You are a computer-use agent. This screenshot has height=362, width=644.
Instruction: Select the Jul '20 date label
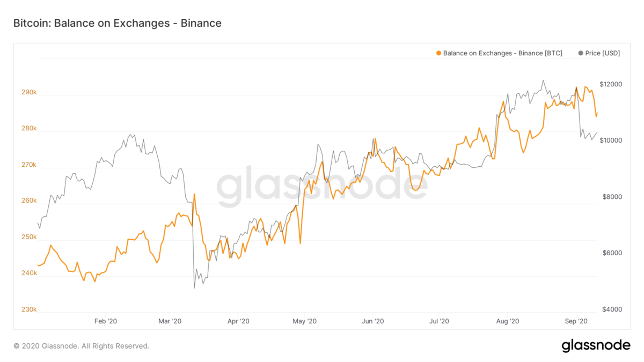coord(440,321)
